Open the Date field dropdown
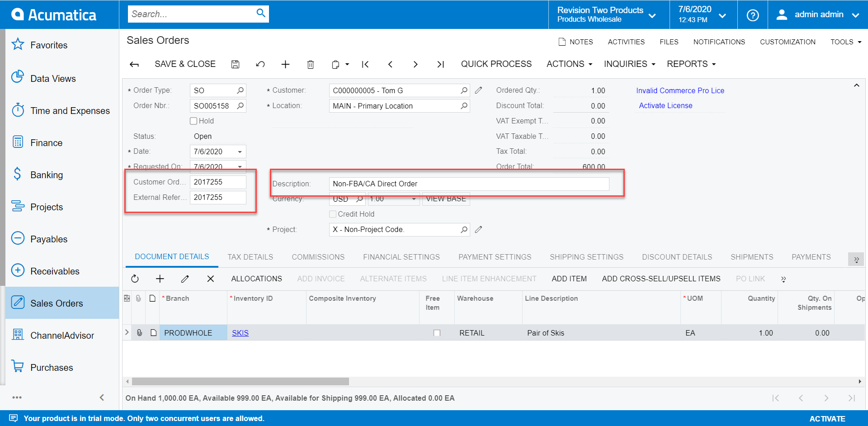868x426 pixels. [240, 151]
